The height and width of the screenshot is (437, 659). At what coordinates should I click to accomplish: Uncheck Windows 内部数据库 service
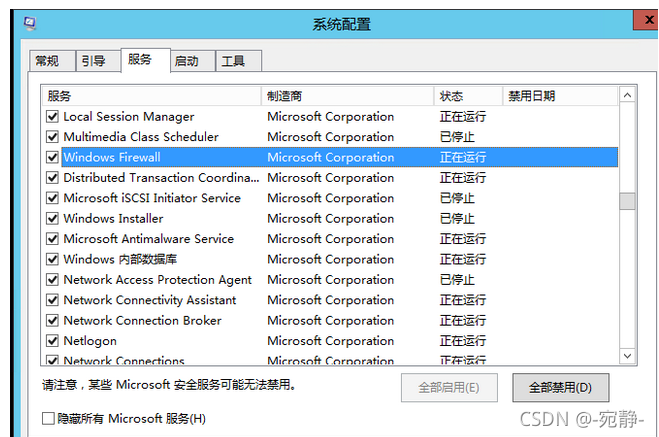click(52, 259)
